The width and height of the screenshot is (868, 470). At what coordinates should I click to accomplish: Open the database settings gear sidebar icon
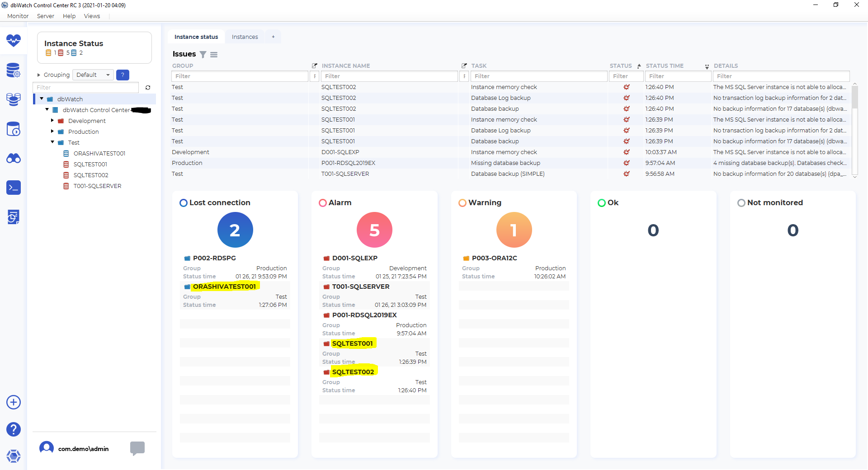coord(14,70)
